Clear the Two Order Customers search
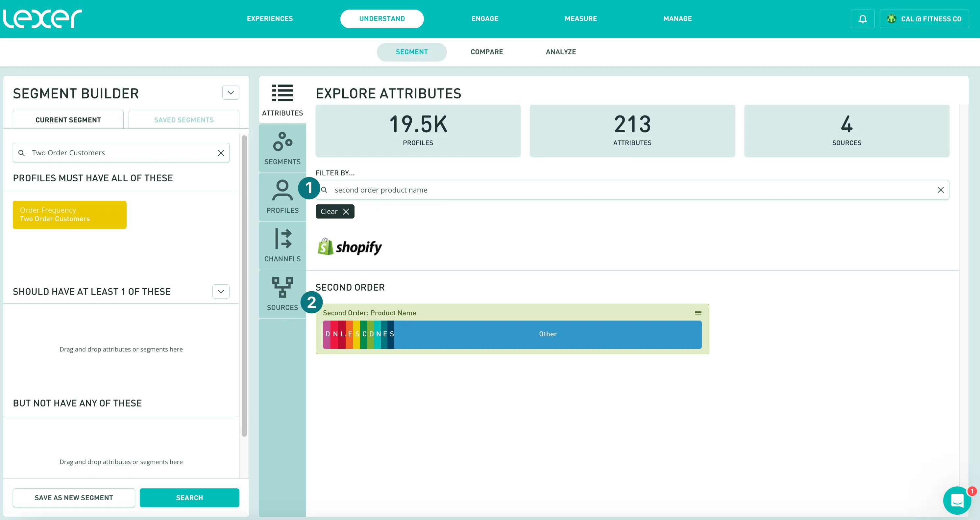Screen dimensions: 980x520 tap(221, 153)
